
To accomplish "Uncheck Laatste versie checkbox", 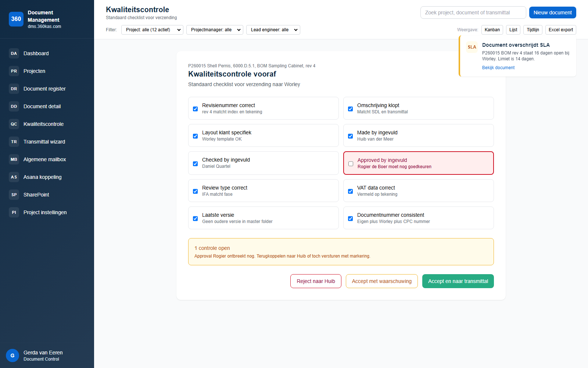I will [x=196, y=219].
